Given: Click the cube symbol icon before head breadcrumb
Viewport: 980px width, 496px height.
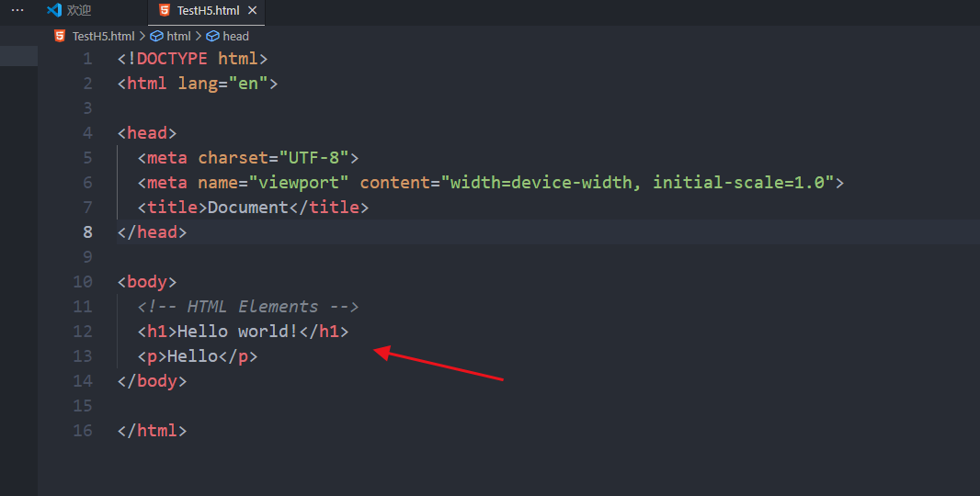Looking at the screenshot, I should pyautogui.click(x=212, y=36).
